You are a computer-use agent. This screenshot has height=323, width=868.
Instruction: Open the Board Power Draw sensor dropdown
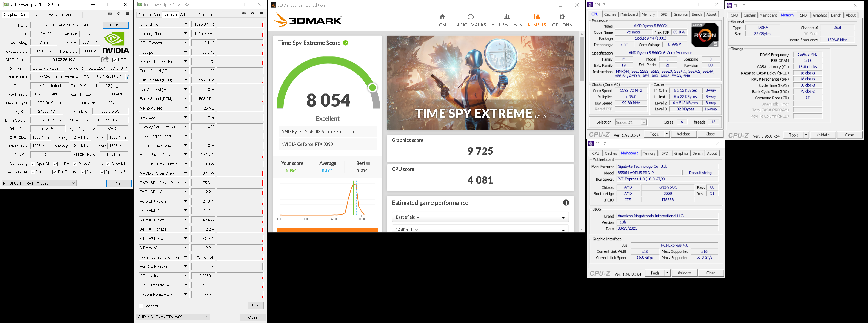click(185, 154)
